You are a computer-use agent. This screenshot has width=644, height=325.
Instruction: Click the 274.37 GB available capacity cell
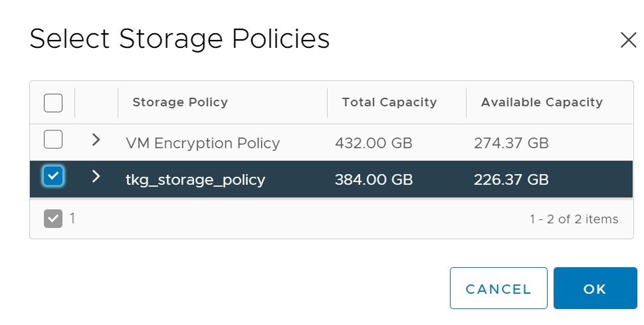click(x=511, y=143)
